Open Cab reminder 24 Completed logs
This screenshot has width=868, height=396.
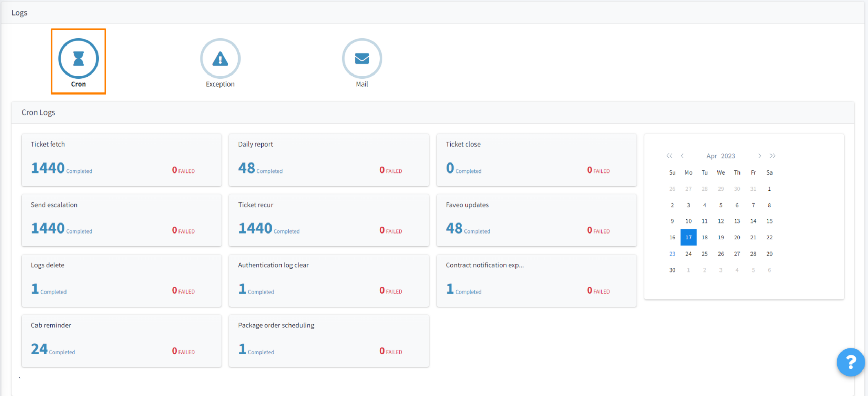point(39,349)
